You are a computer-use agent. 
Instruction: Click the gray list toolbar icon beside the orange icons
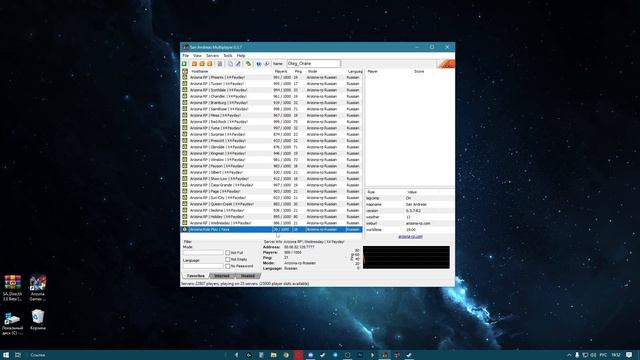click(x=220, y=64)
